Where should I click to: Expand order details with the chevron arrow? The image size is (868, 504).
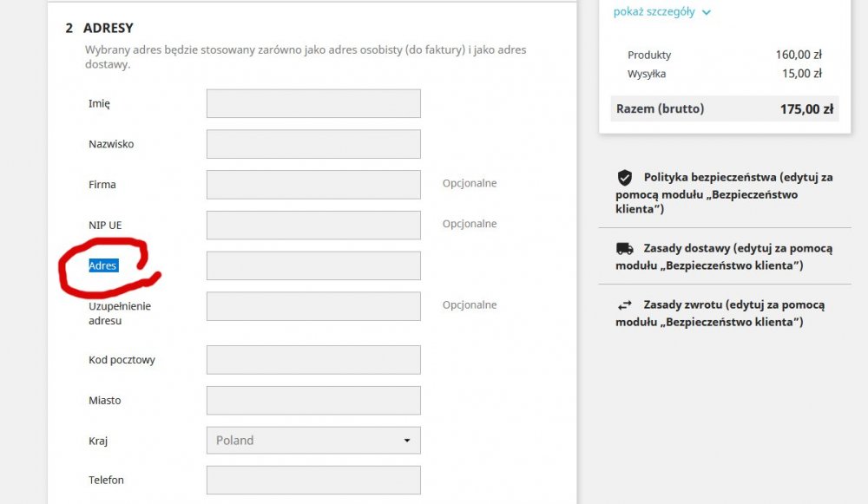707,13
